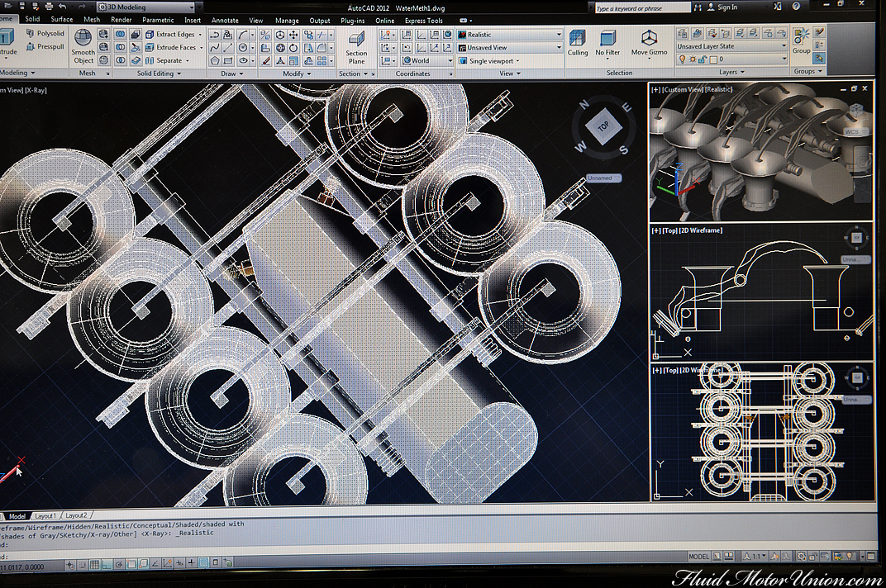Open the Layout1 tab

coord(45,515)
